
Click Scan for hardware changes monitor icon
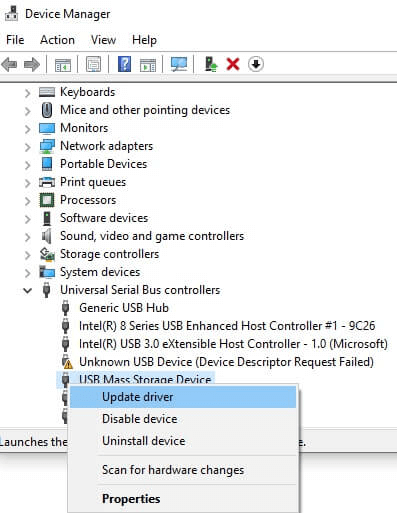(x=179, y=64)
